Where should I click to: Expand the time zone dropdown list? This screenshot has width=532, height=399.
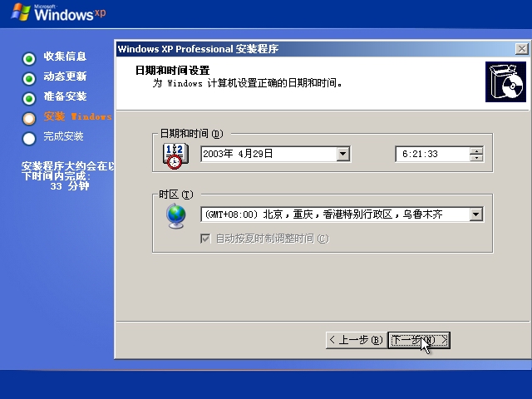point(475,214)
